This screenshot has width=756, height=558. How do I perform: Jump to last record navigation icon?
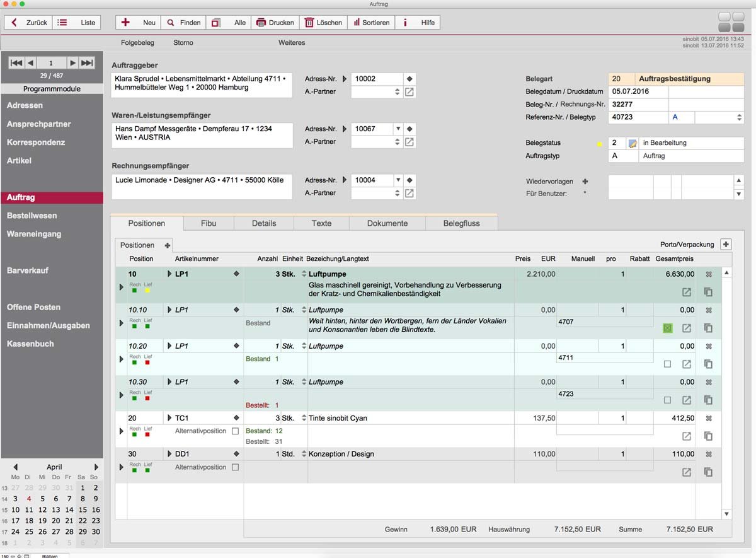coord(88,62)
